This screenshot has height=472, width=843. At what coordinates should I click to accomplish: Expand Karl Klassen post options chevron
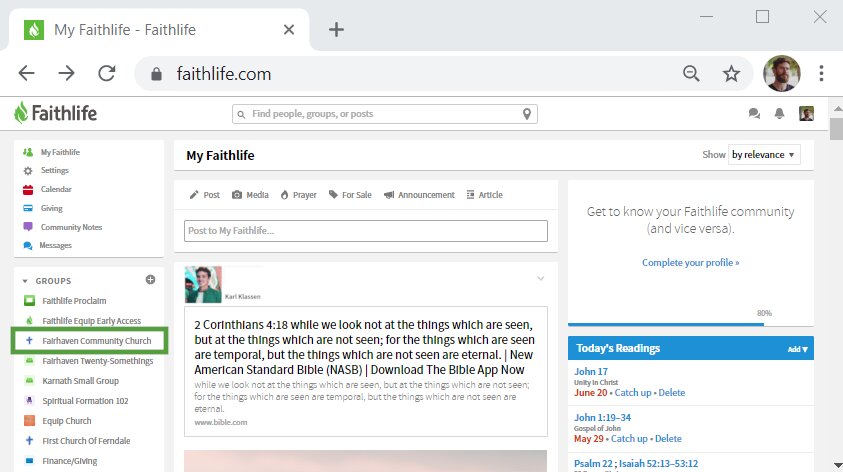click(x=540, y=278)
